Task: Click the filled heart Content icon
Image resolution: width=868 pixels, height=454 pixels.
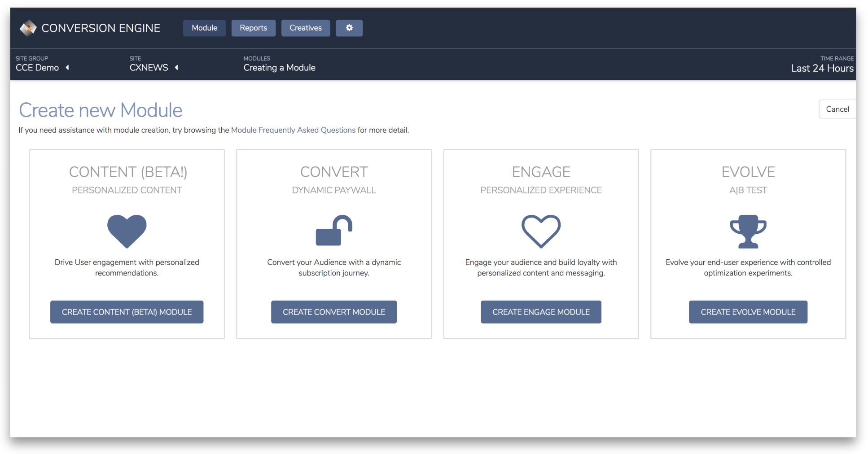Action: pyautogui.click(x=127, y=231)
